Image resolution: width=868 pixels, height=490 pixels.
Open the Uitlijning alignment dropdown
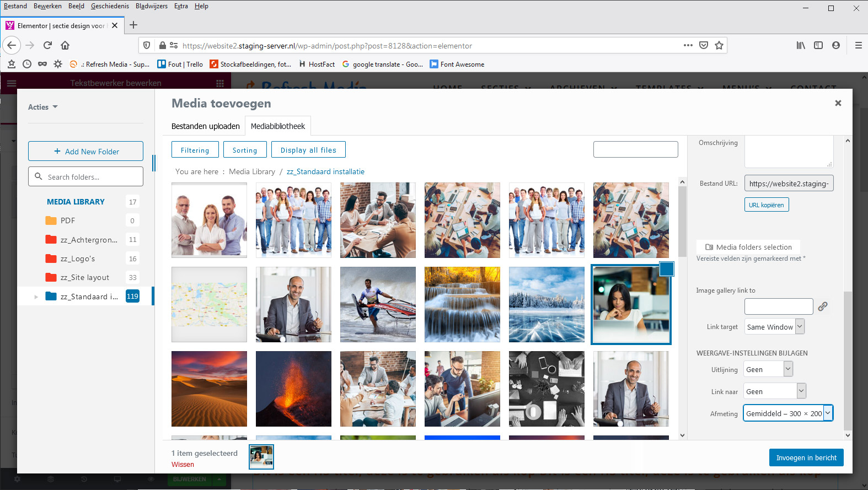click(768, 369)
